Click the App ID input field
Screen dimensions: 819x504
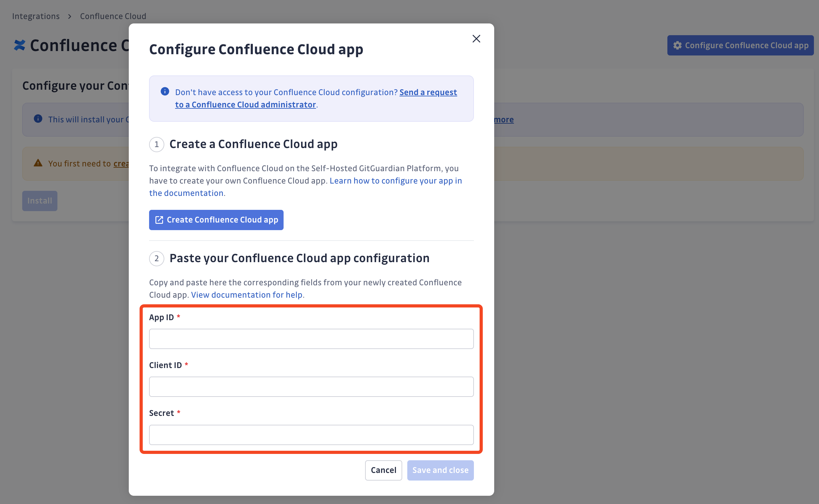tap(311, 339)
